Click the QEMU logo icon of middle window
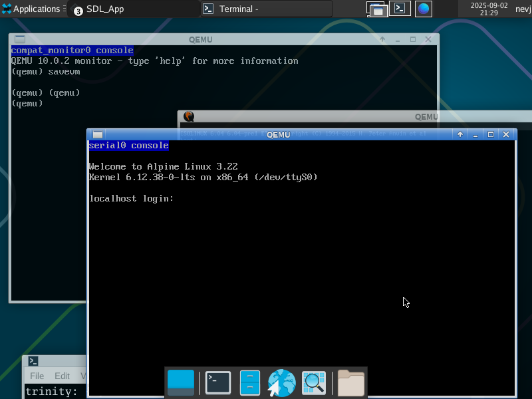The image size is (532, 399). click(x=189, y=116)
